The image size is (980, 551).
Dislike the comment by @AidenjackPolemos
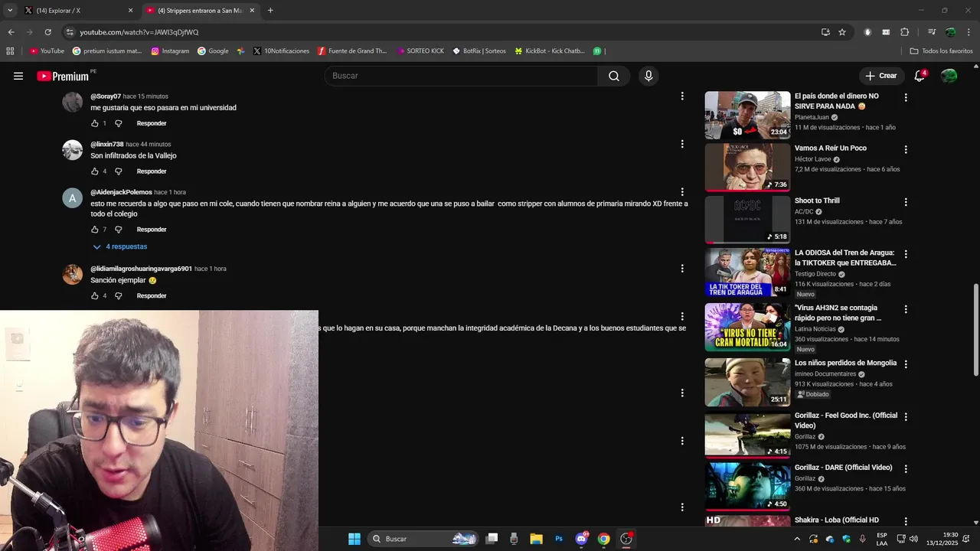coord(119,230)
